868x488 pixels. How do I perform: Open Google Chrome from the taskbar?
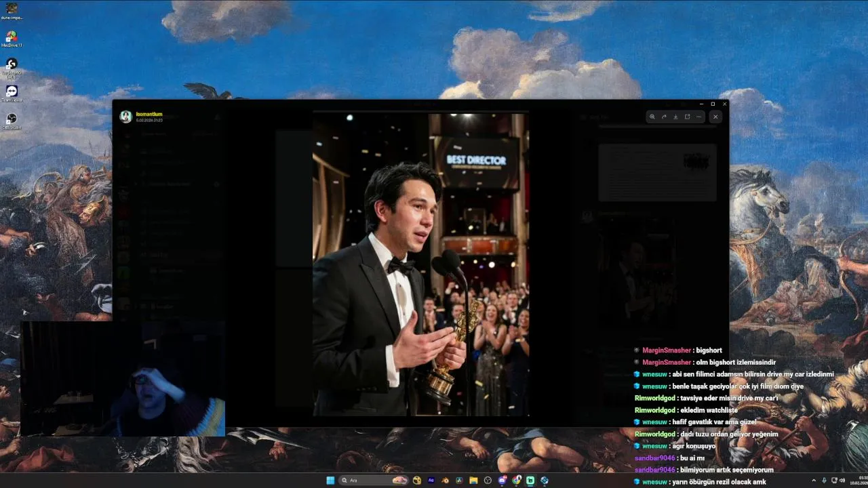pos(517,481)
